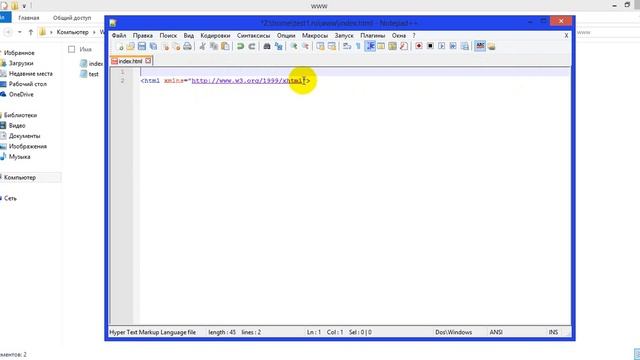Open the Макросы menu
Screen dimensions: 640x360
click(x=315, y=36)
